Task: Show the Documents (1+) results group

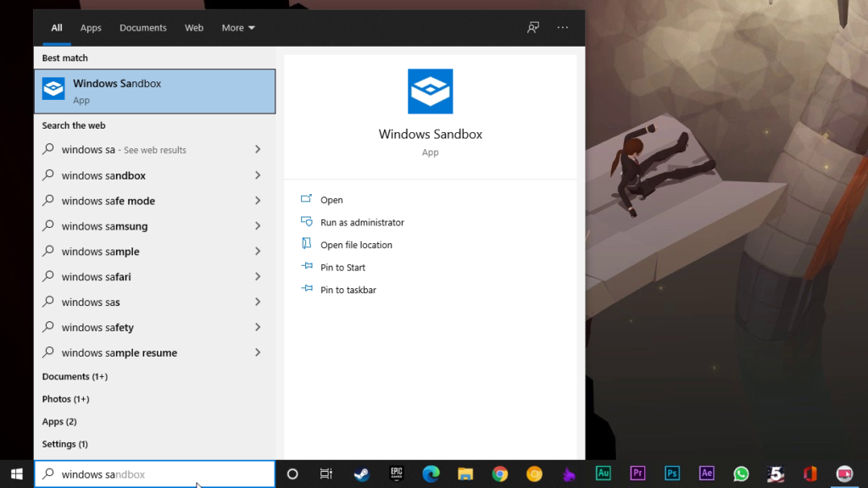Action: [x=75, y=376]
